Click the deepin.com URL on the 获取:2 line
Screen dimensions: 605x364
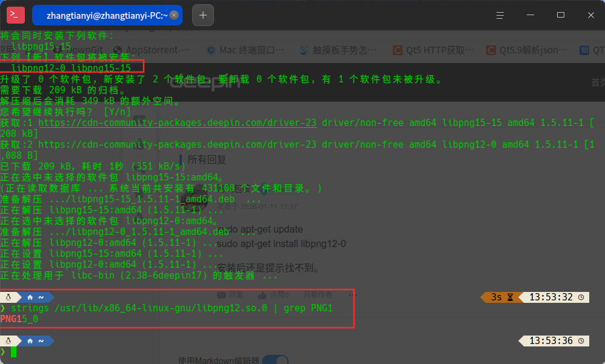tap(178, 145)
